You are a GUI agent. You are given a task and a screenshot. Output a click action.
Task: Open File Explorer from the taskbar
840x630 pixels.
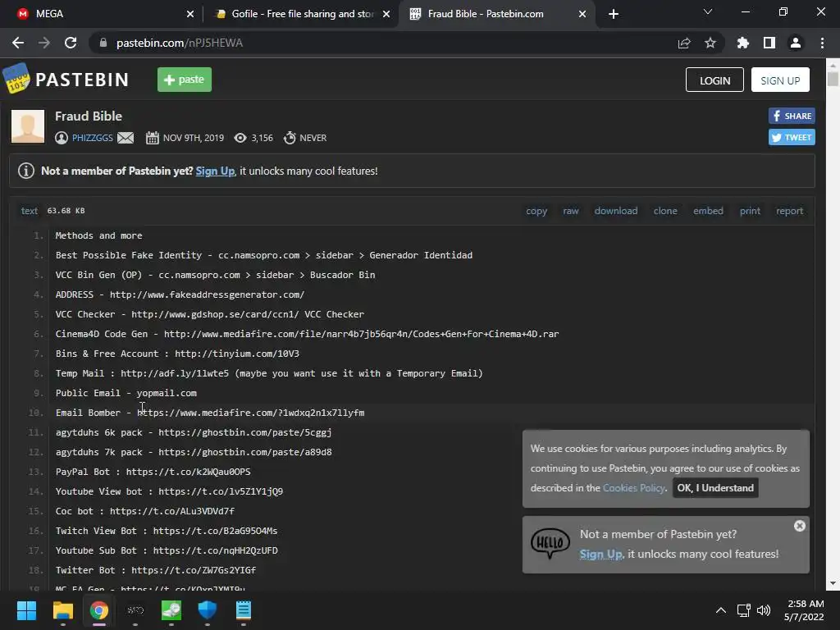click(62, 610)
